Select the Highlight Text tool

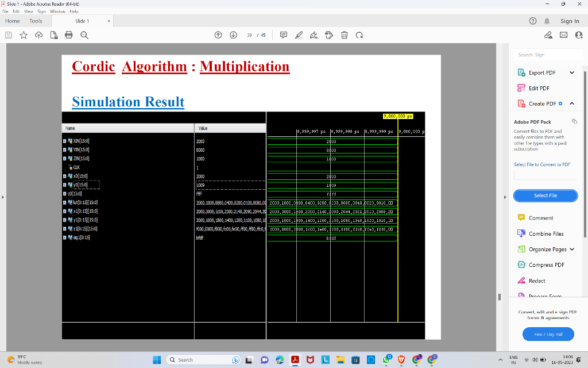coord(299,34)
